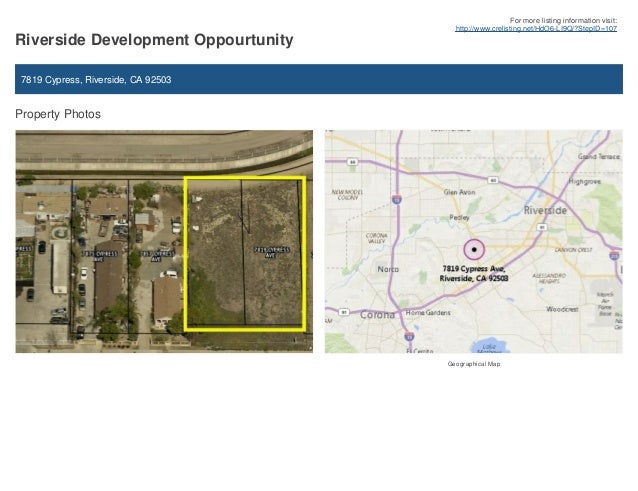Click the Route 60 shield above Glen Avon
Screen dimensions: 638x491
[493, 180]
